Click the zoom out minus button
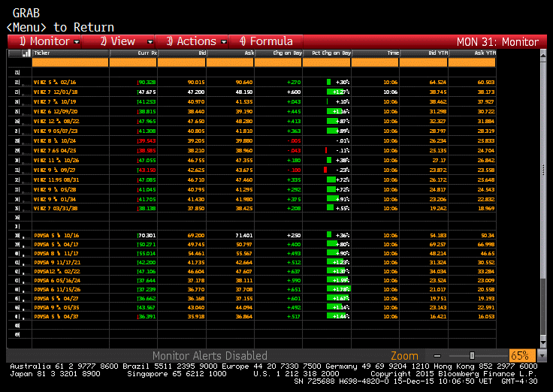Image resolution: width=553 pixels, height=392 pixels. point(437,356)
